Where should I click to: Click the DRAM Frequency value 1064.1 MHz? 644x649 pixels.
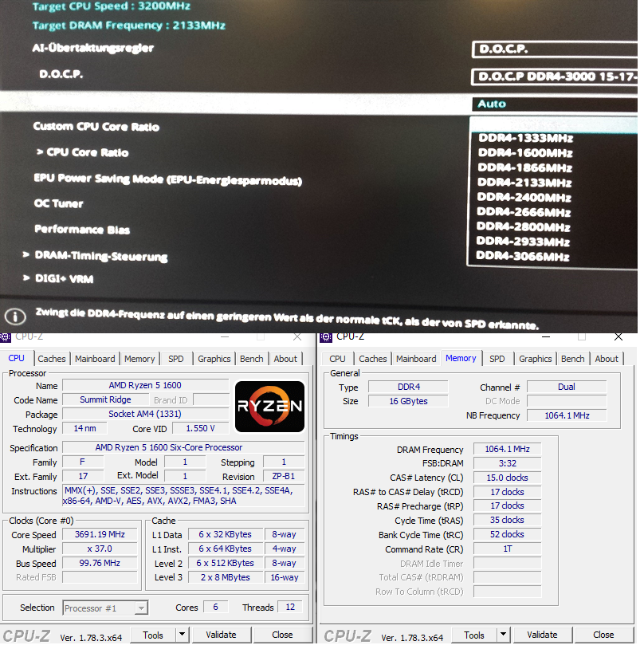pyautogui.click(x=507, y=449)
